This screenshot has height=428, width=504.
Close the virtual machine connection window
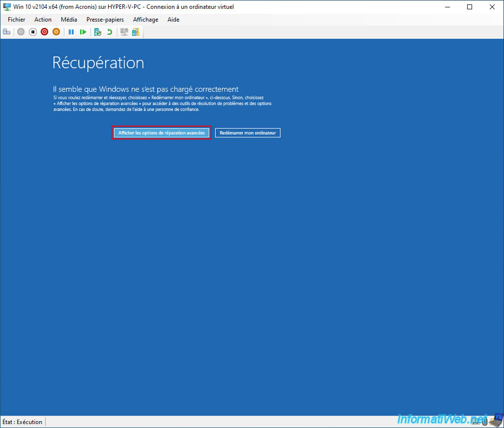click(492, 7)
